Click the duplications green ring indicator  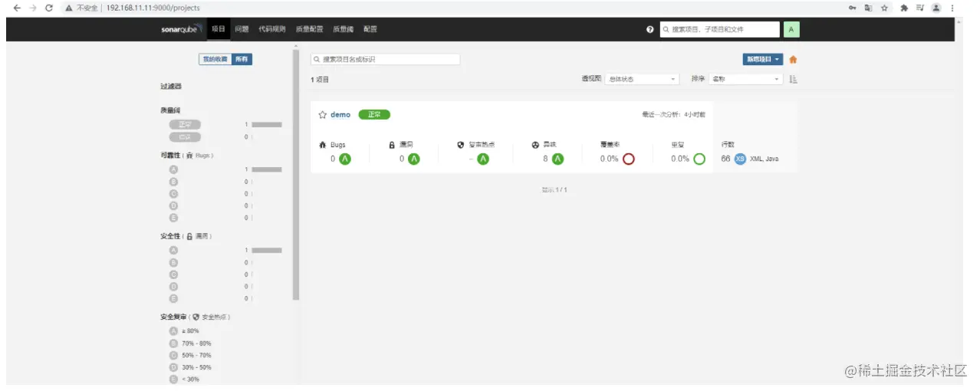coord(699,159)
